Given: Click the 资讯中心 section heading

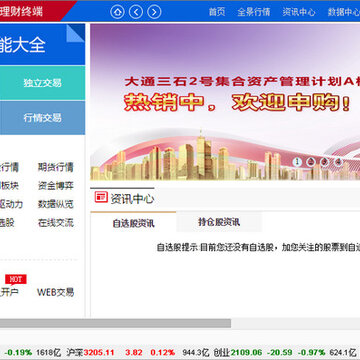Looking at the screenshot, I should pyautogui.click(x=132, y=199).
